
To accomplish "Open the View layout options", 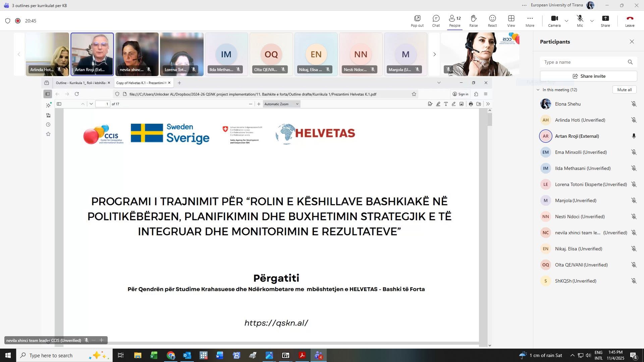I will pos(511,21).
